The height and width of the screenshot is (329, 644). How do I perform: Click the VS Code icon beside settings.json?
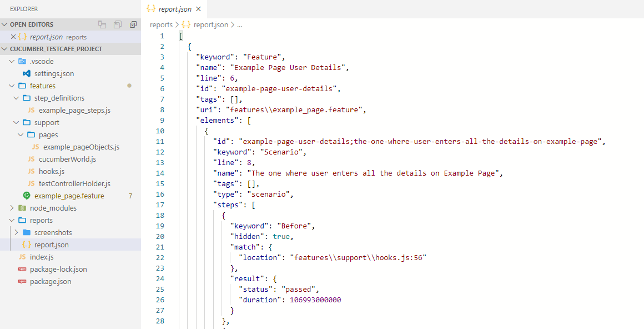27,73
